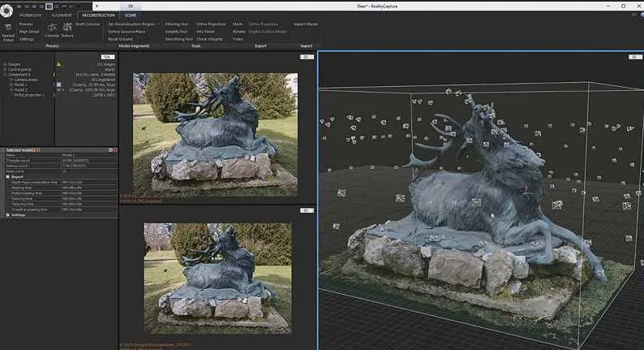Close the Selected model panel
This screenshot has height=350, width=644.
[114, 150]
